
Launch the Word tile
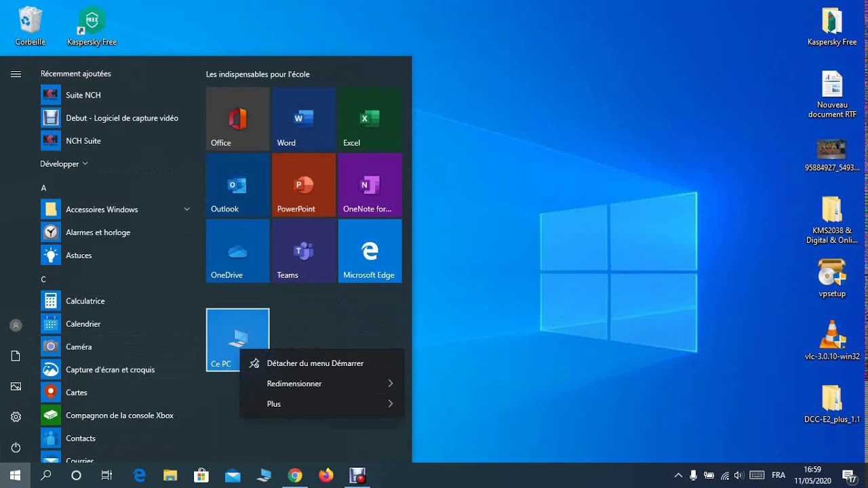coord(304,119)
